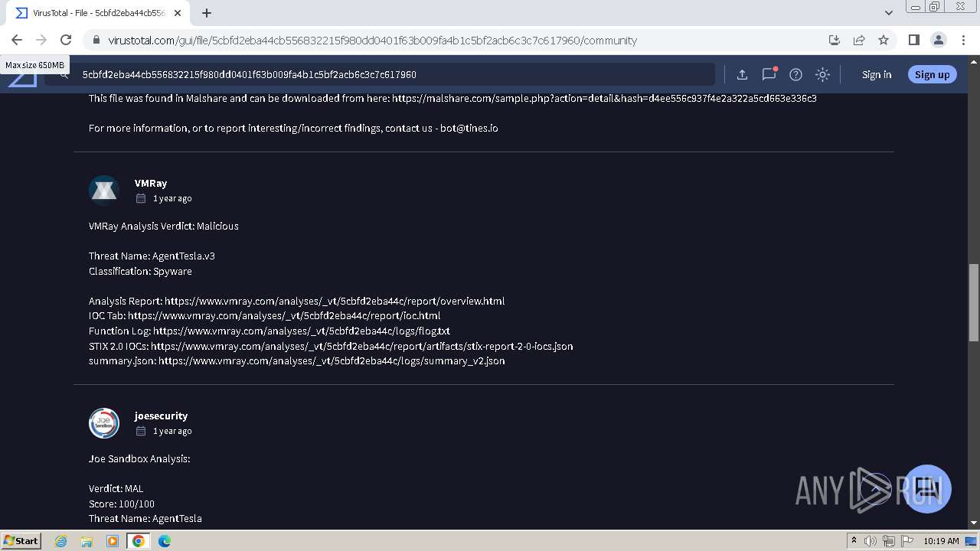Viewport: 980px width, 551px height.
Task: Open action center flag icon
Action: [907, 541]
